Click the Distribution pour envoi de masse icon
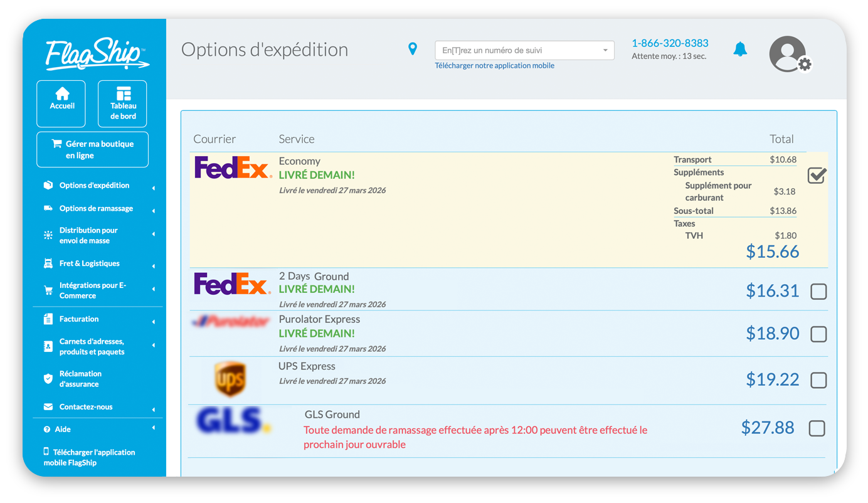868x503 pixels. click(x=48, y=235)
